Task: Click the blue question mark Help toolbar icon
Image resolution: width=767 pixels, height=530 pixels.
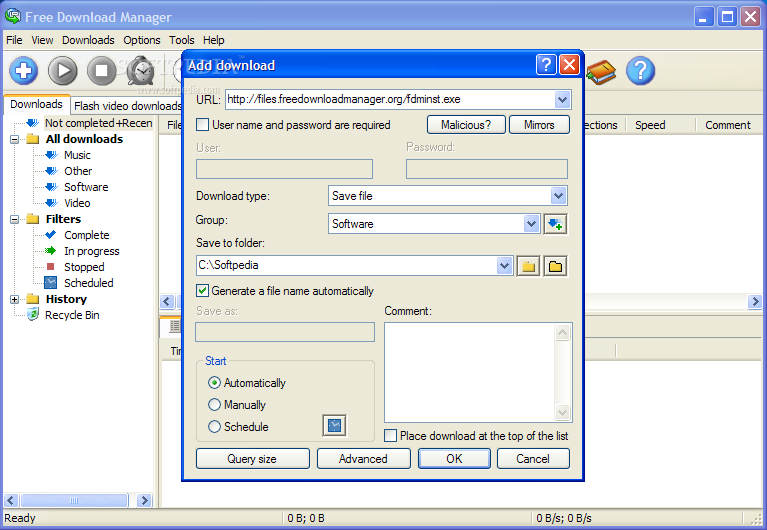Action: [640, 71]
